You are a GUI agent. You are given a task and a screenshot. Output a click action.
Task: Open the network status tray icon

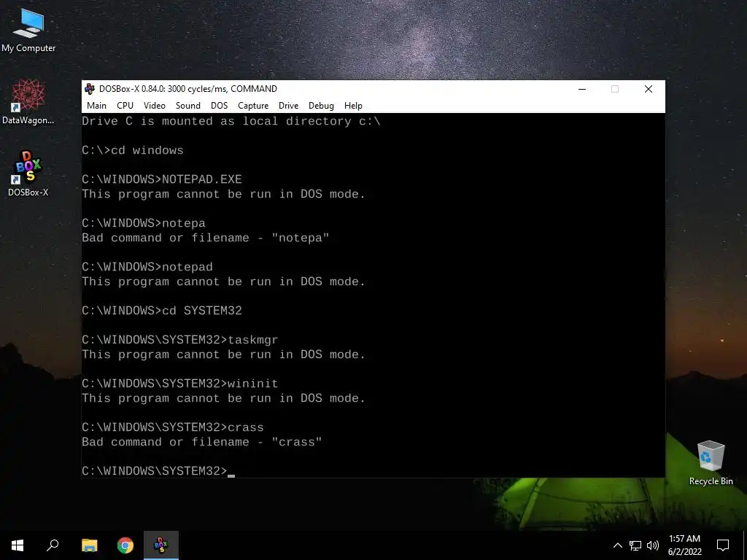(635, 545)
